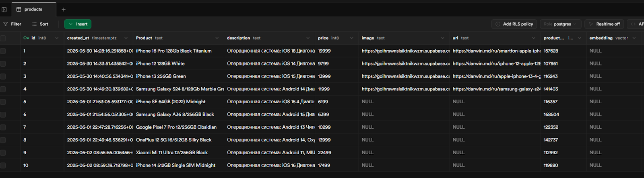Select cell Google Pixel 7 Pro 12/256GB Obsidian

[179, 127]
